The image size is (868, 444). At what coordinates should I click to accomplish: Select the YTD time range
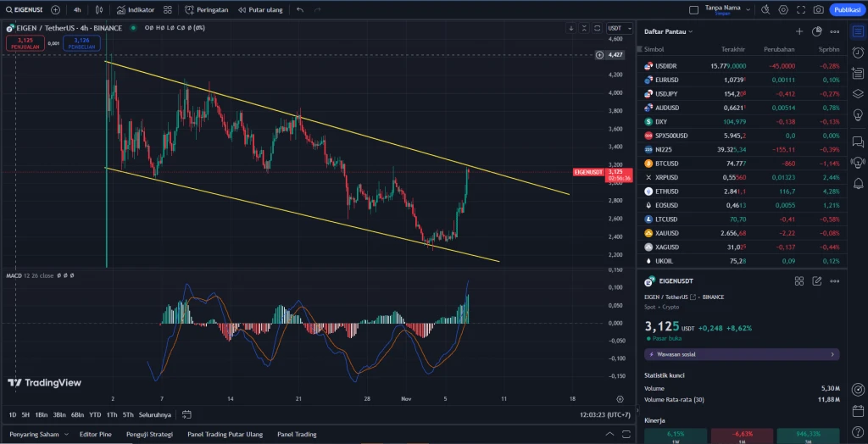tap(95, 414)
